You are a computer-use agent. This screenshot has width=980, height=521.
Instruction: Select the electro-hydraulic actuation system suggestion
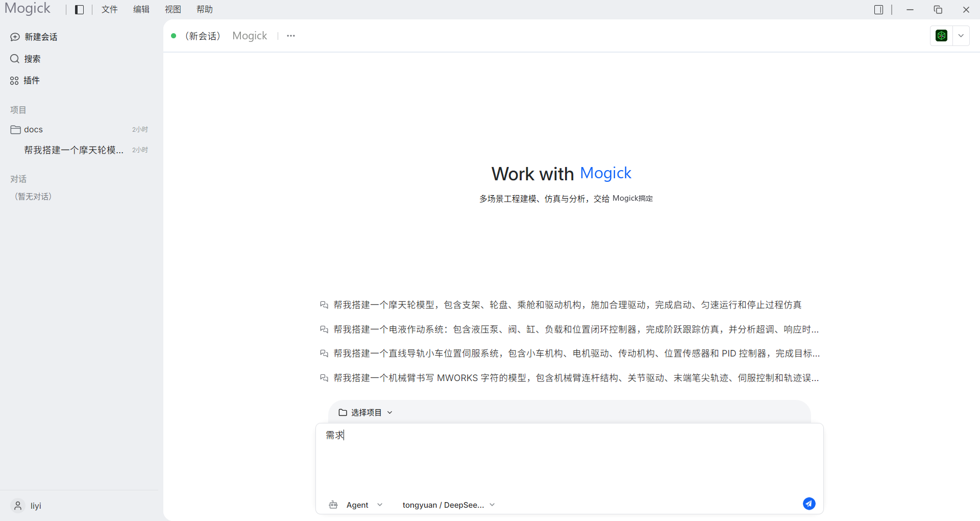576,329
